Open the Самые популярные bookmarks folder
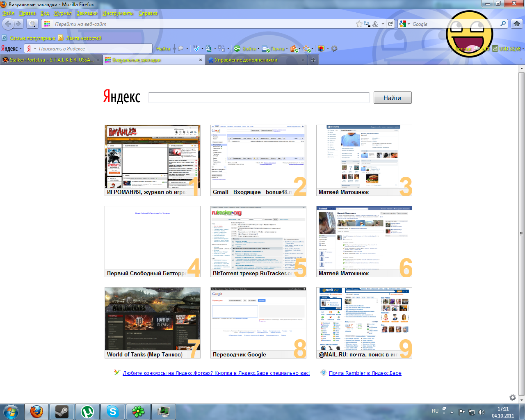525x420 pixels. pos(28,38)
